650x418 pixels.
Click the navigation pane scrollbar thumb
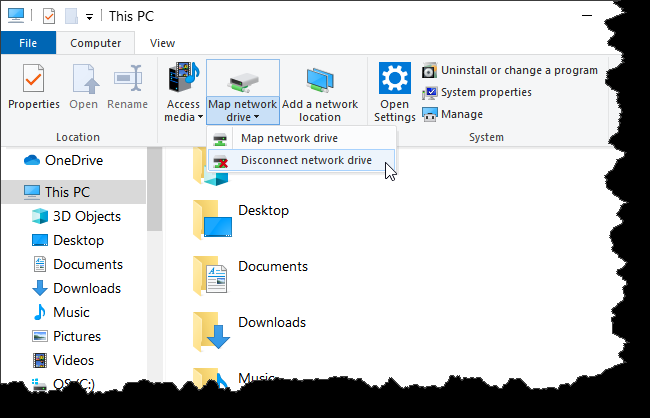[x=155, y=189]
